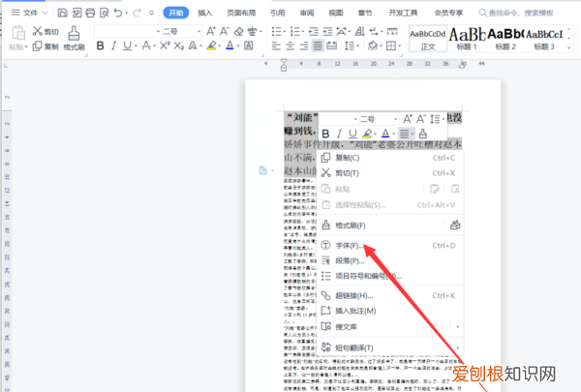Toggle right alignment in ribbon
Image resolution: width=581 pixels, height=392 pixels.
click(x=304, y=45)
